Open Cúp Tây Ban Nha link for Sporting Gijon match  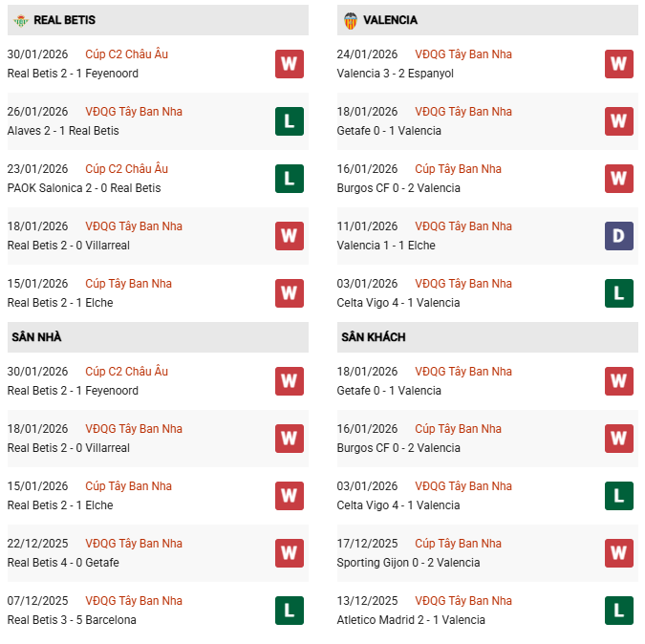point(458,544)
